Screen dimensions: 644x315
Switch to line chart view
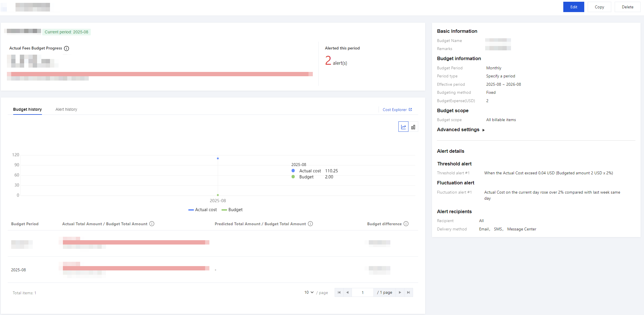(x=403, y=127)
